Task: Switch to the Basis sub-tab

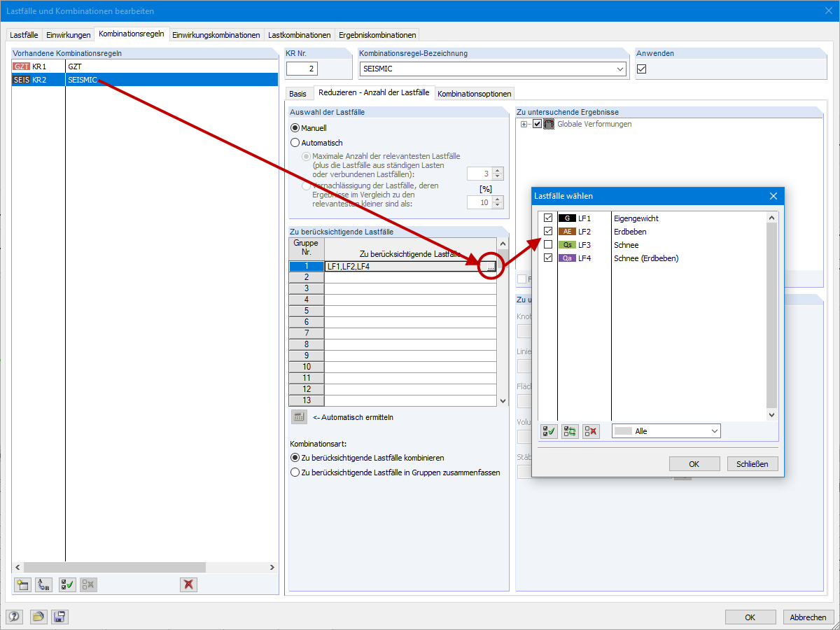Action: click(x=298, y=93)
